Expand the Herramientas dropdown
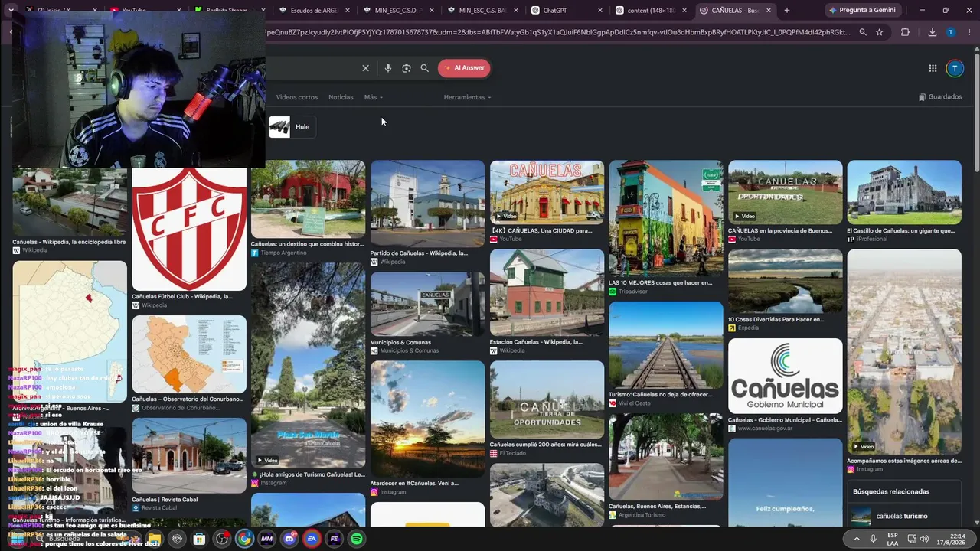The image size is (980, 551). tap(467, 97)
